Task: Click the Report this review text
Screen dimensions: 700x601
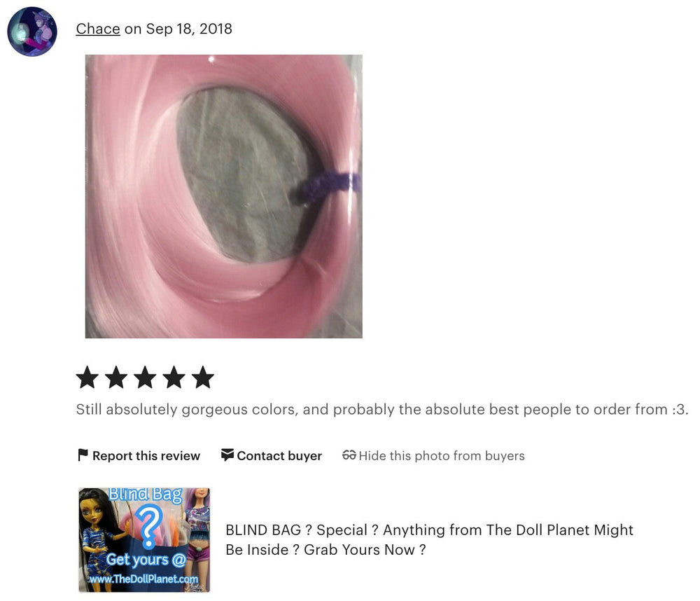Action: click(146, 455)
